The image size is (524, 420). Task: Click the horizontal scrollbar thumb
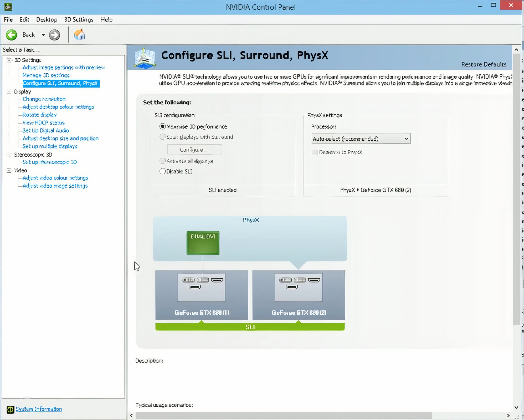pyautogui.click(x=284, y=416)
